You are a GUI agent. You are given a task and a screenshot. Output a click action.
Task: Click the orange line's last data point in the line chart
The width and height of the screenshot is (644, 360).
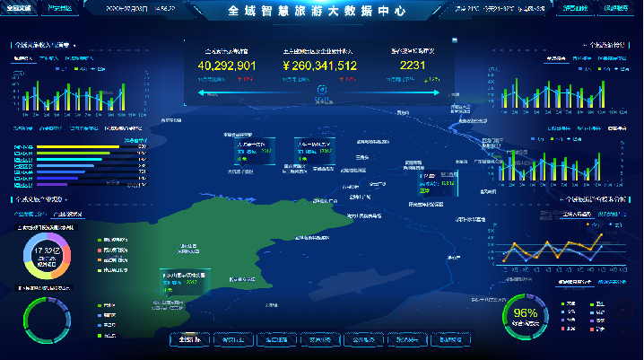[601, 235]
